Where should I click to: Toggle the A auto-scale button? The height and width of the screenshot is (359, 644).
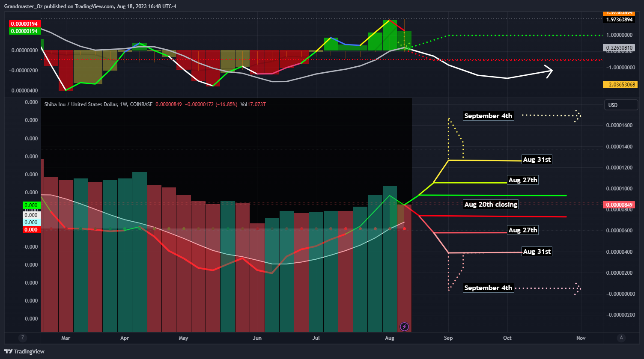pyautogui.click(x=621, y=338)
